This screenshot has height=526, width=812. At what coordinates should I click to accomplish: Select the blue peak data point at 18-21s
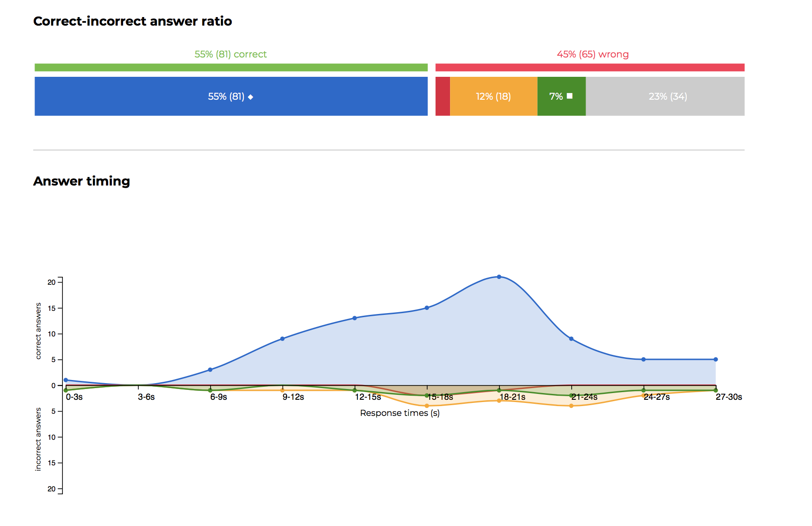(499, 277)
